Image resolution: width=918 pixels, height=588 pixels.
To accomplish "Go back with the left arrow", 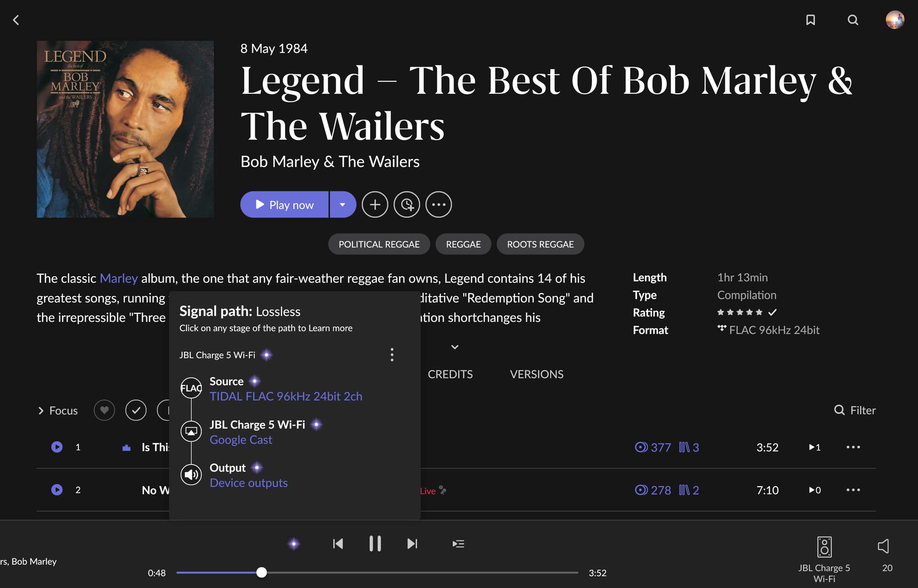I will coord(16,20).
